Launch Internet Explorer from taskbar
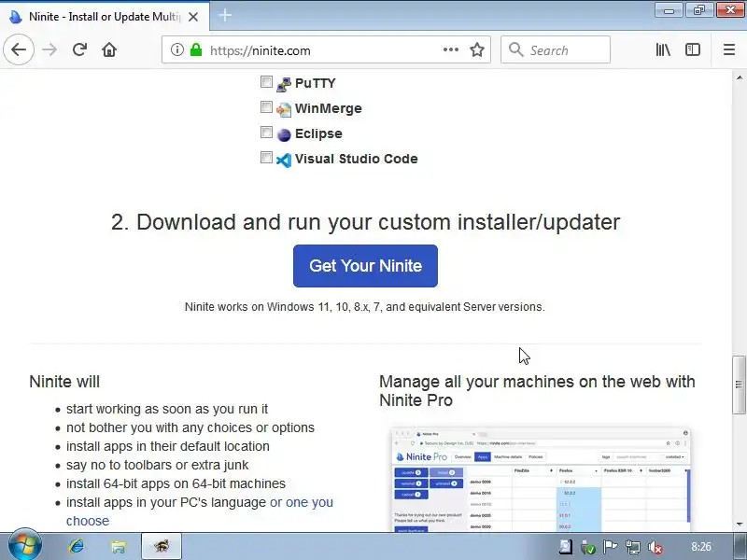The height and width of the screenshot is (560, 747). tap(77, 546)
